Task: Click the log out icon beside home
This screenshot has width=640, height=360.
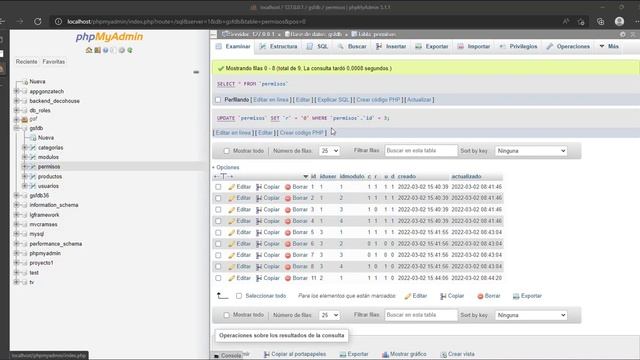Action: [97, 50]
